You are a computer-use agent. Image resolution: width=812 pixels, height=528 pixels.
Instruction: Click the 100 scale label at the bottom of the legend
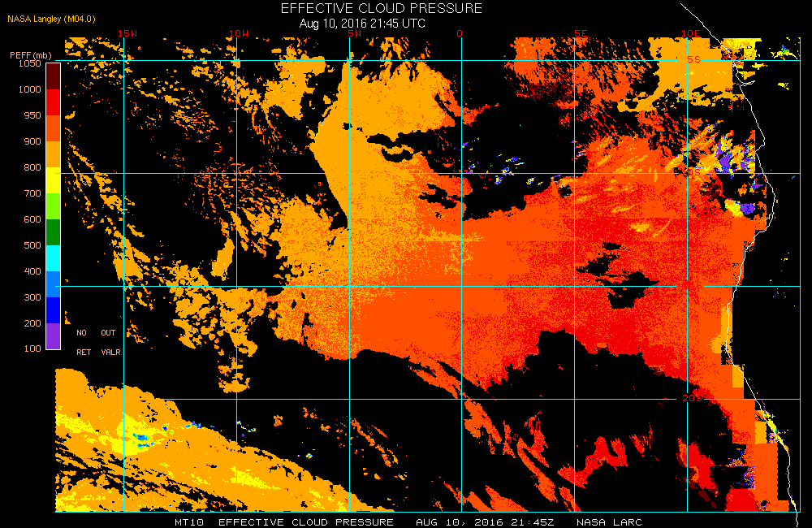coord(32,348)
